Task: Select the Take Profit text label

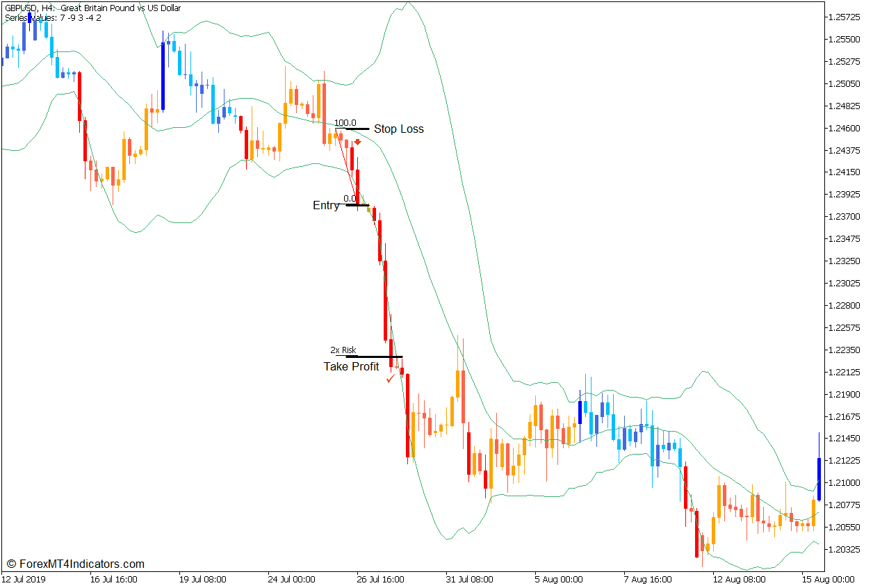Action: 351,367
